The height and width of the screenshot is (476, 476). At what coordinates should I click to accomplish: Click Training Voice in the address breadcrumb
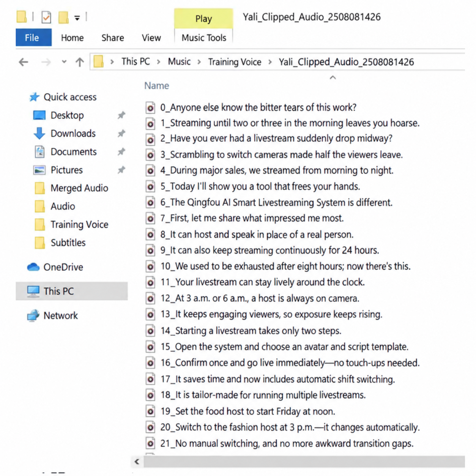235,61
